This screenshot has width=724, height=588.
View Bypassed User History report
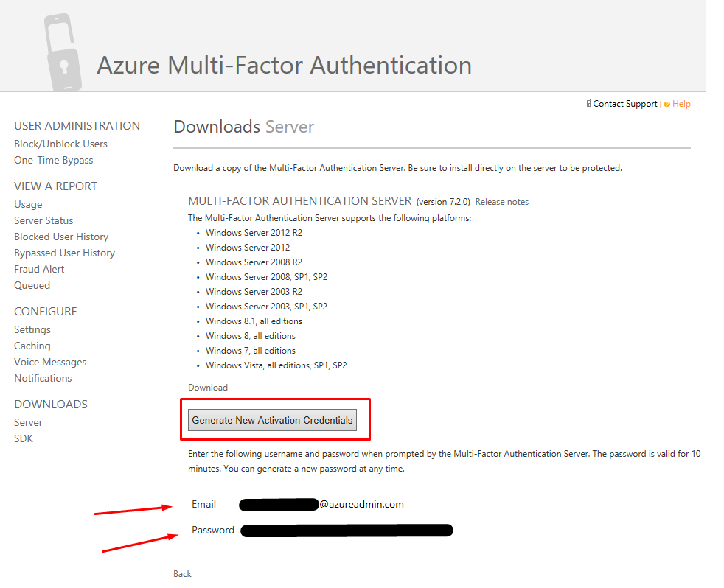point(64,253)
